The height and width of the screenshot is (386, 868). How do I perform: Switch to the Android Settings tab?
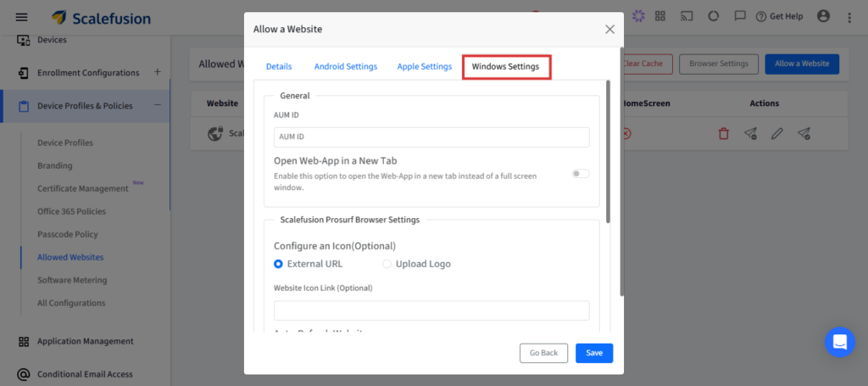pos(346,66)
